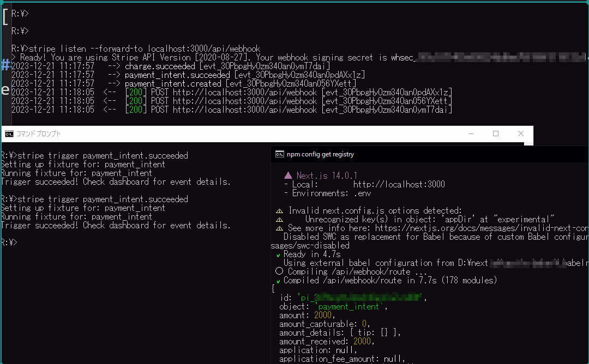The height and width of the screenshot is (364, 589).
Task: Click the object: 'payment_intent' value
Action: click(x=348, y=307)
